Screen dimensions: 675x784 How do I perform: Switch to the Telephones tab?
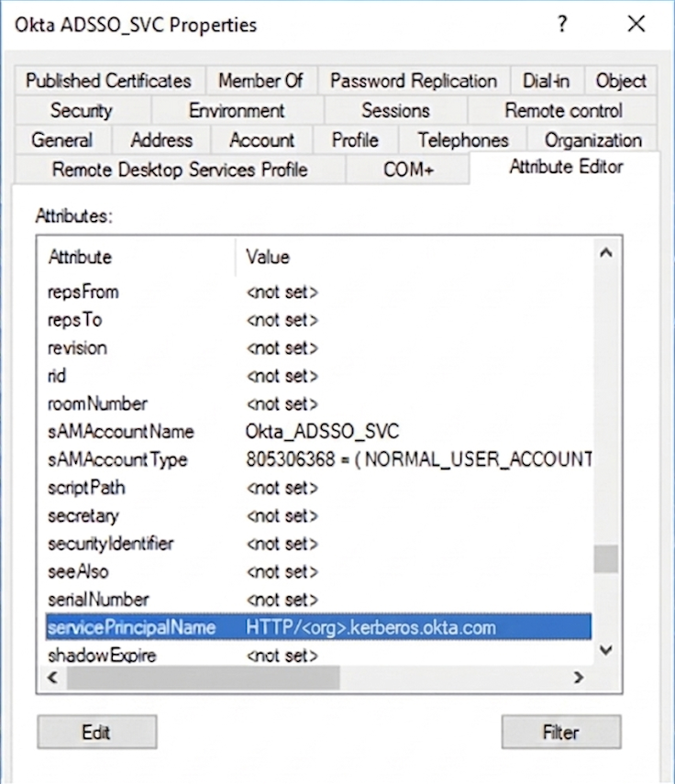(463, 140)
